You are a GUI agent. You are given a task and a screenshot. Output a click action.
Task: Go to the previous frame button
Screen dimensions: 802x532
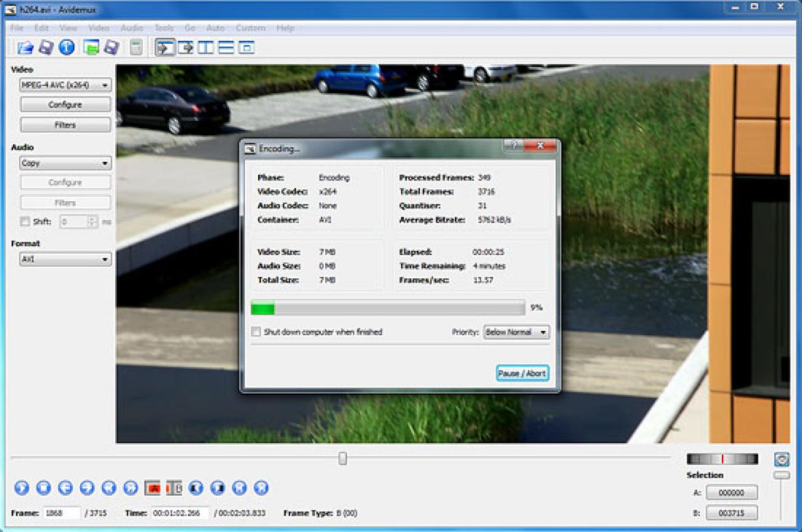65,488
